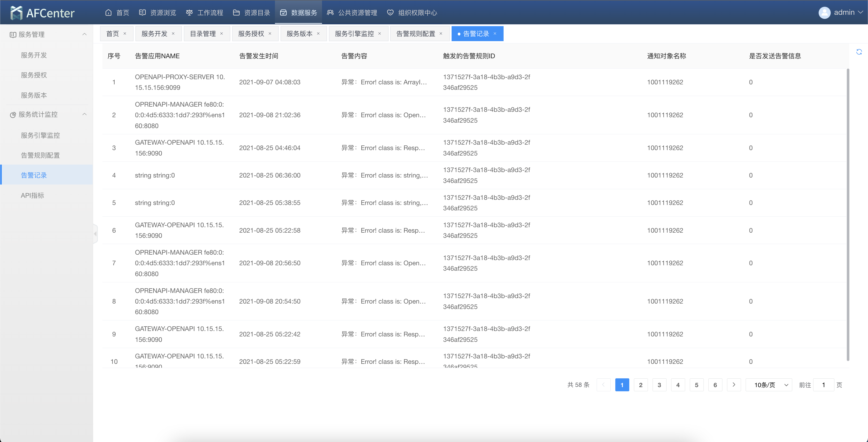Click the sidebar collapse handle arrow
Image resolution: width=868 pixels, height=442 pixels.
pyautogui.click(x=95, y=233)
